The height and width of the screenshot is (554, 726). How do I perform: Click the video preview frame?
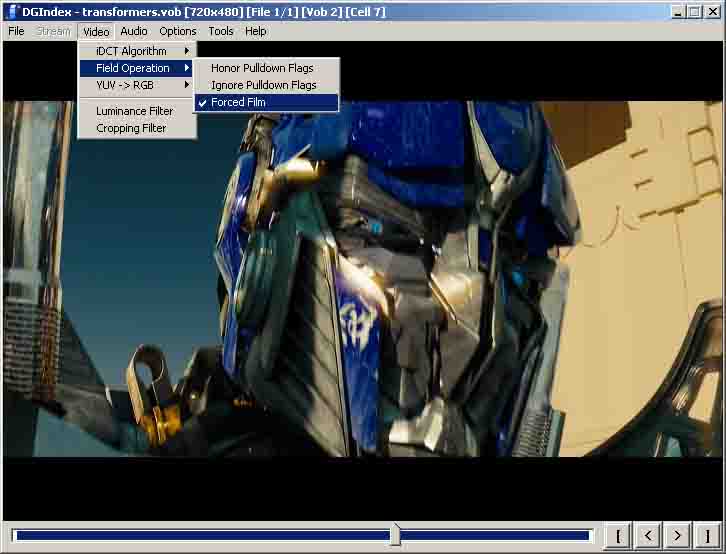point(363,279)
